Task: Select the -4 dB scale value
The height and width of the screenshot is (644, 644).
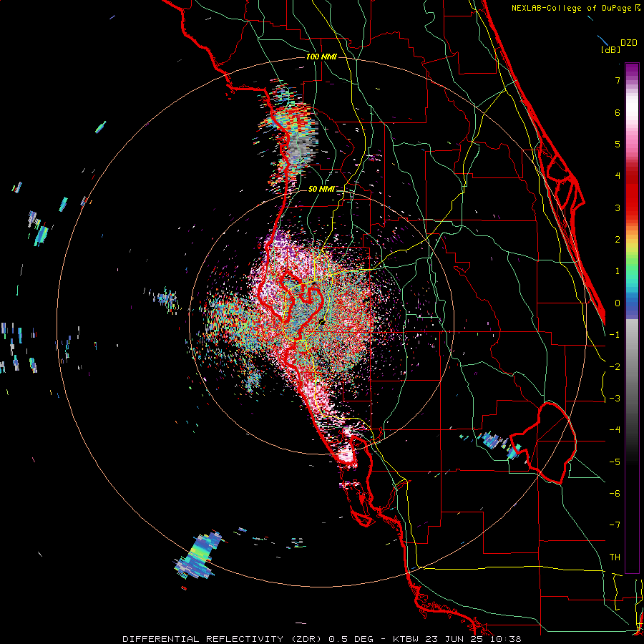Action: pyautogui.click(x=615, y=430)
